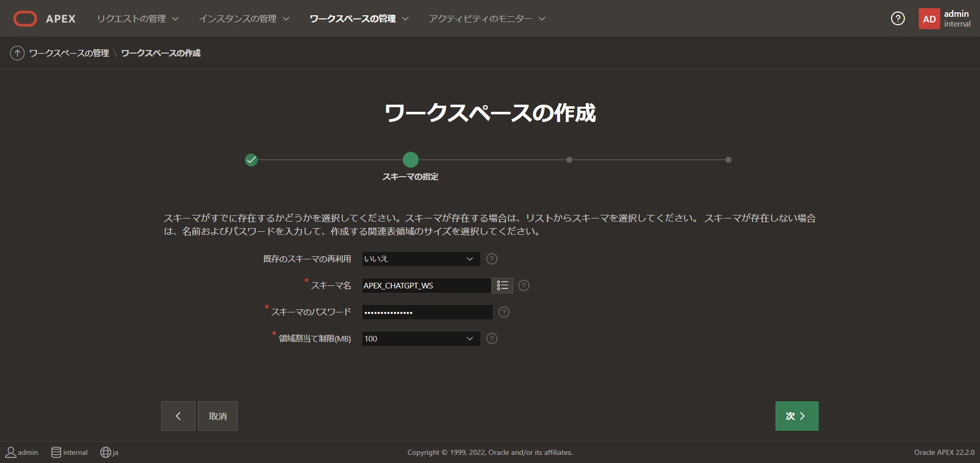Image resolution: width=980 pixels, height=463 pixels.
Task: Click the third wizard step dot
Action: [x=569, y=160]
